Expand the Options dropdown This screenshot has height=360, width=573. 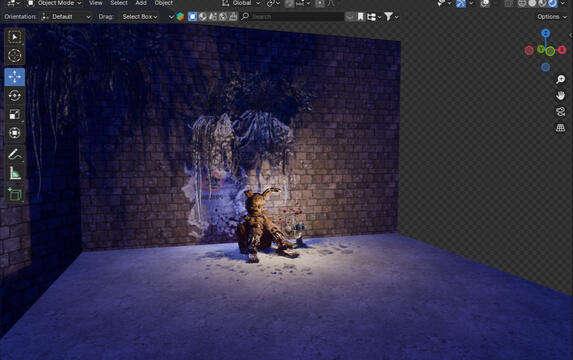point(551,16)
